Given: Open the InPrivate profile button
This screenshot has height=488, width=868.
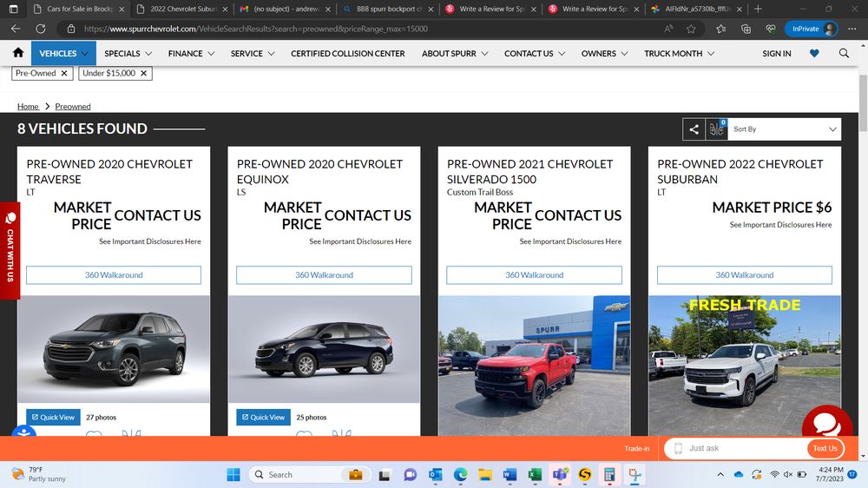Looking at the screenshot, I should coord(811,29).
